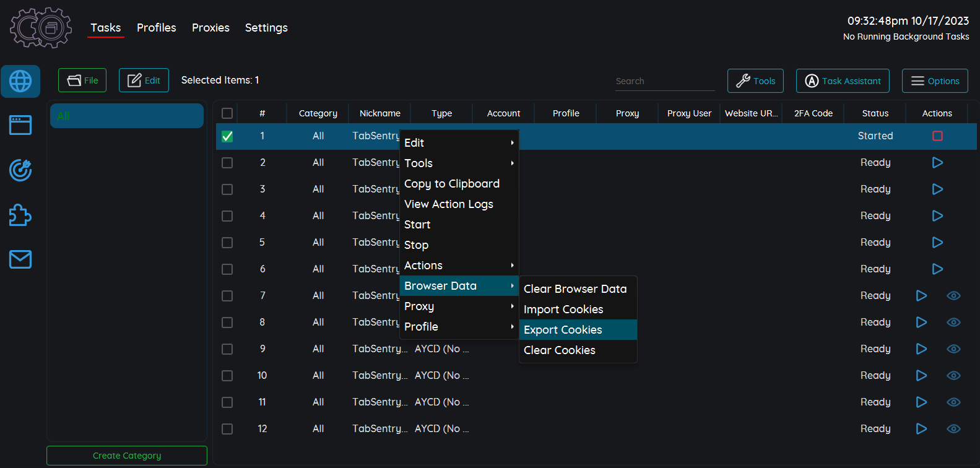
Task: Toggle the select-all header checkbox
Action: point(227,113)
